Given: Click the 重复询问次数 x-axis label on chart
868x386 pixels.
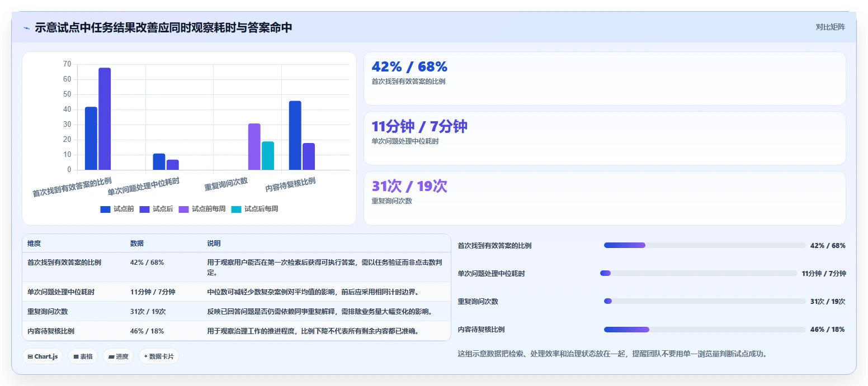Looking at the screenshot, I should pos(226,184).
